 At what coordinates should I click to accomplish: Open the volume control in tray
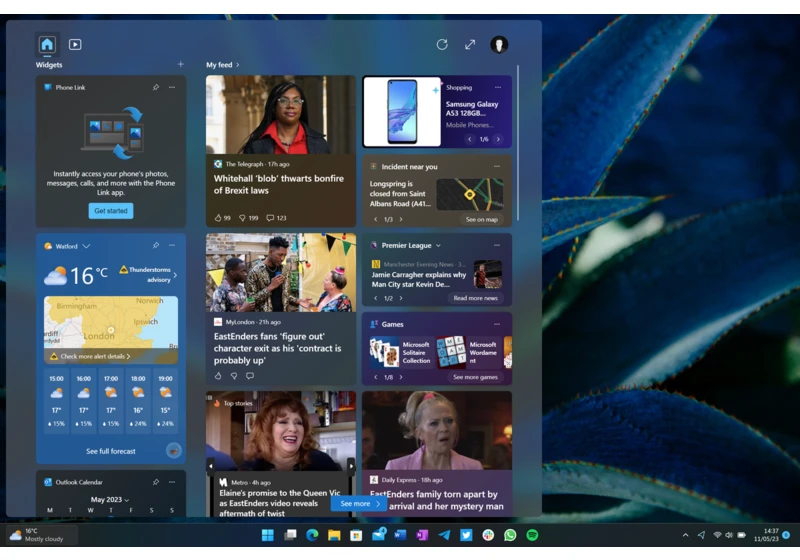click(x=729, y=535)
